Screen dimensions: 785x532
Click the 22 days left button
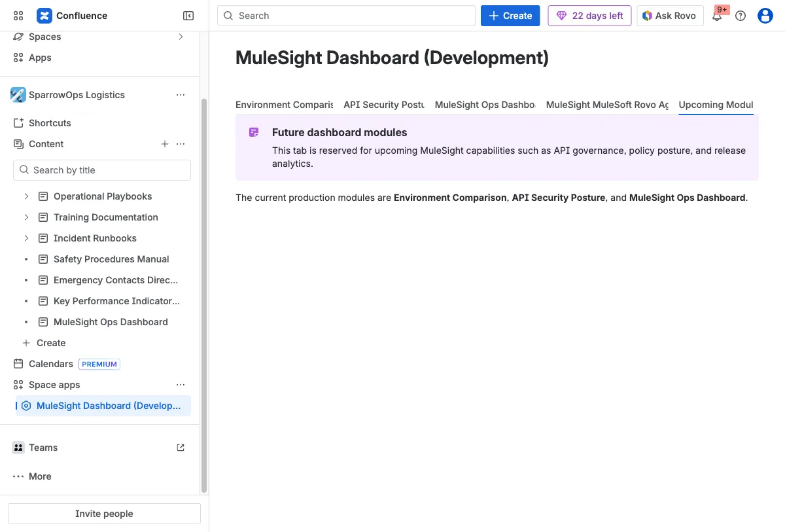pos(590,16)
